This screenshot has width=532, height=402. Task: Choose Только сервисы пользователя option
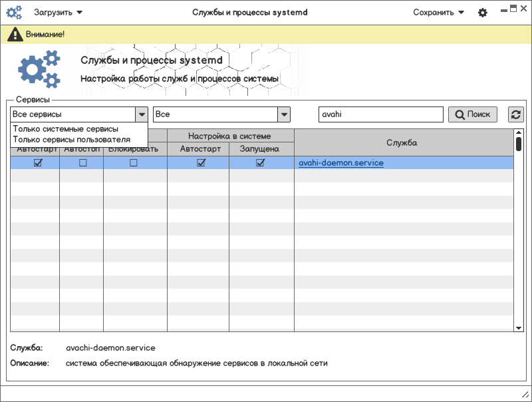coord(71,140)
